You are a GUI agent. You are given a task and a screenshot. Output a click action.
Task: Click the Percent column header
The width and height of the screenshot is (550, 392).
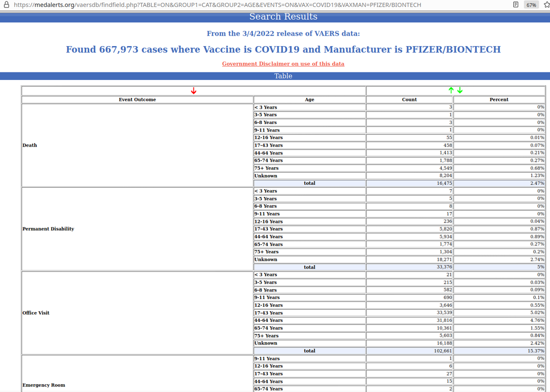499,99
